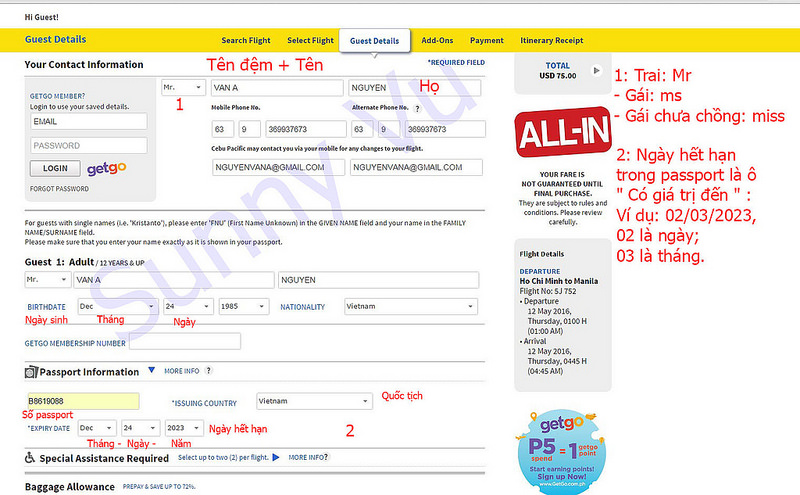Click GETGO MEMBER? link
This screenshot has width=800, height=495.
[57, 96]
